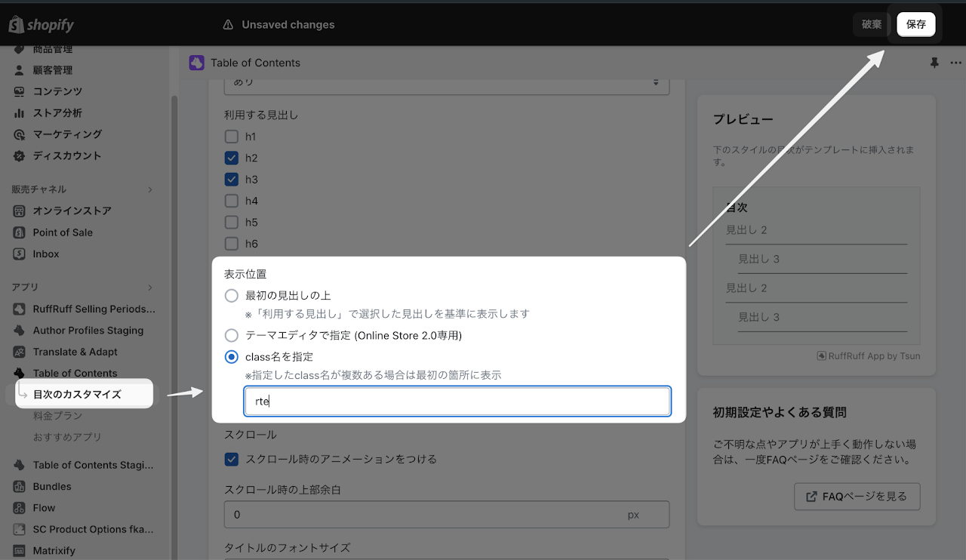Click the Flow sidebar label
Image resolution: width=966 pixels, height=560 pixels.
[x=44, y=508]
